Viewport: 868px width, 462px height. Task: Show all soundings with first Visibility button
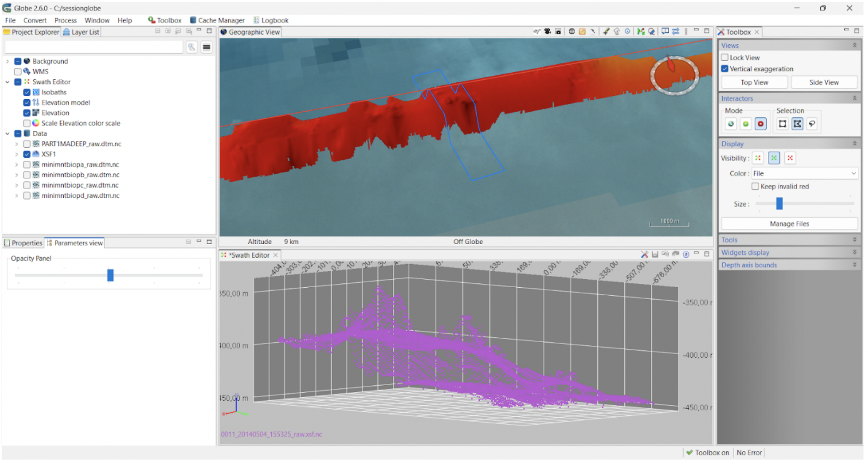(x=758, y=158)
